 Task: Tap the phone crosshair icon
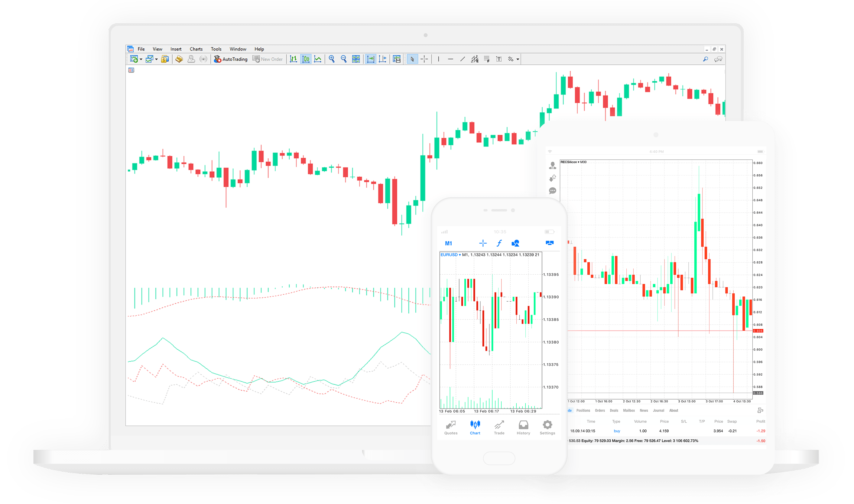pyautogui.click(x=483, y=243)
